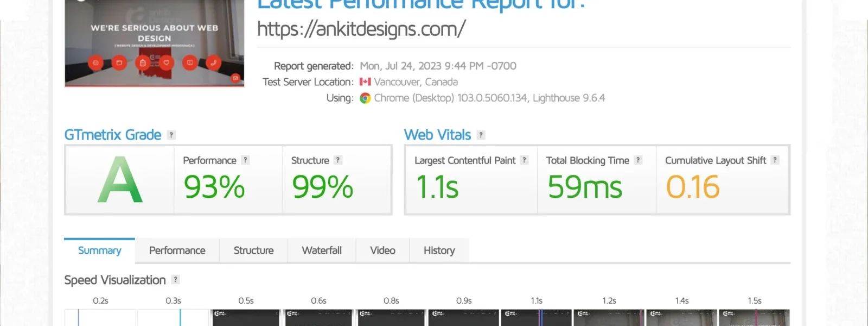Click help icon beside Web Vitals
Image resolution: width=868 pixels, height=326 pixels.
(x=481, y=135)
